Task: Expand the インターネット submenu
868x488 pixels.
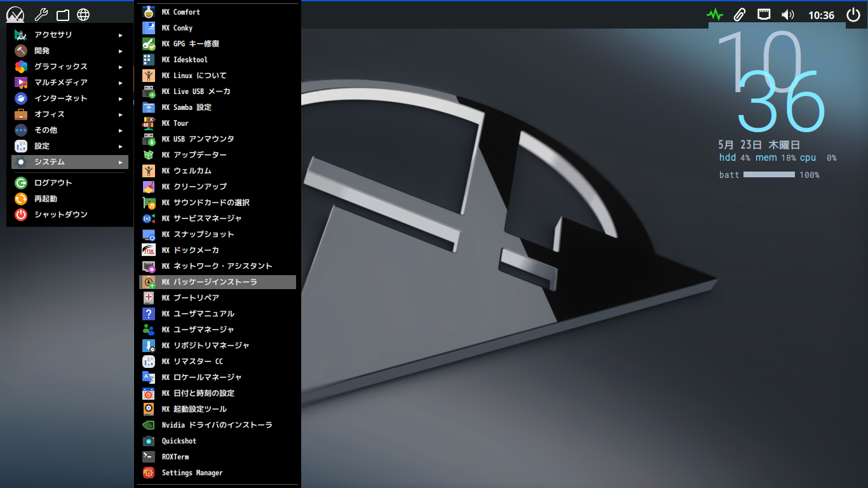Action: coord(70,98)
